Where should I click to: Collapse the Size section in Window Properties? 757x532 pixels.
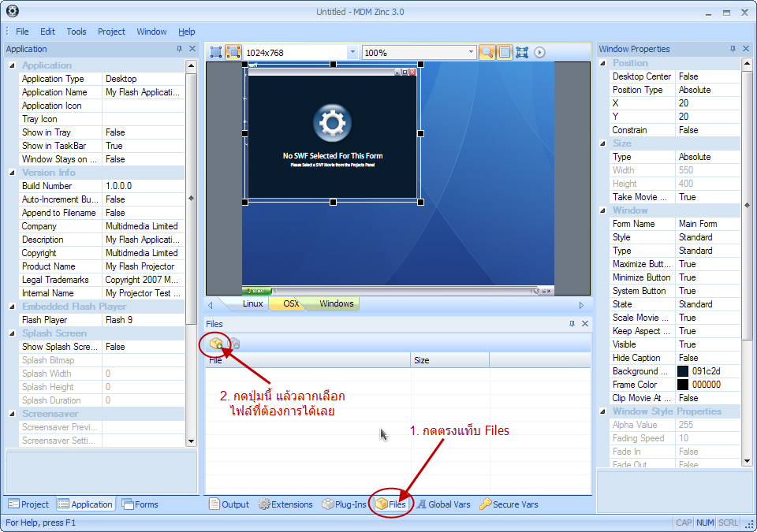603,143
